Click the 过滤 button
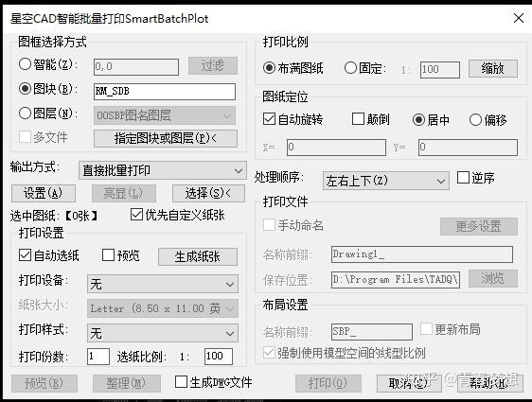 coord(213,65)
